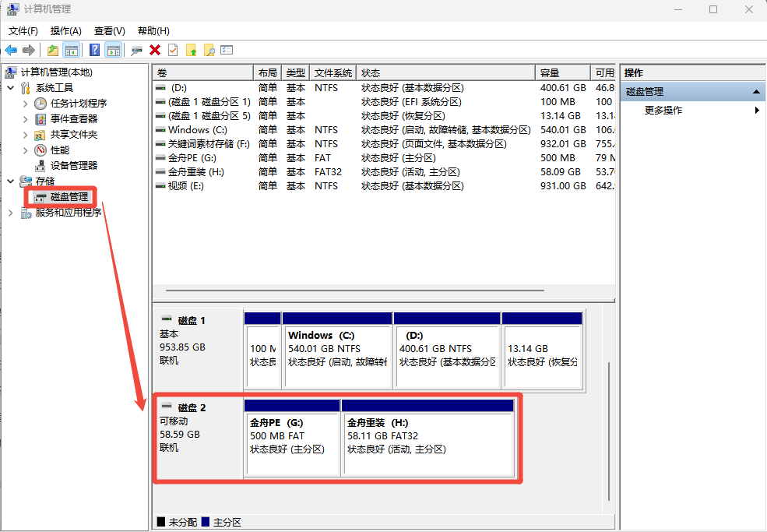Click the magnifier search icon in toolbar
The height and width of the screenshot is (532, 767).
click(209, 50)
